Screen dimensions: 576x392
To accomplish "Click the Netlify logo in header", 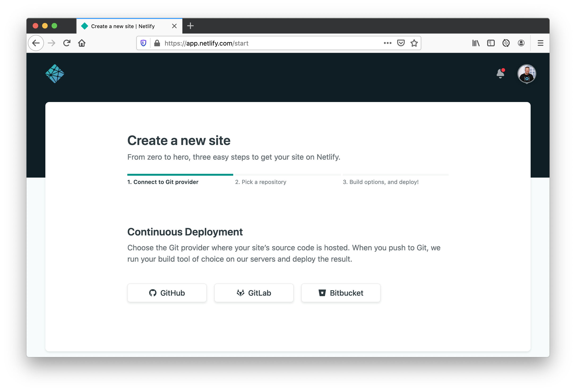I will tap(55, 74).
